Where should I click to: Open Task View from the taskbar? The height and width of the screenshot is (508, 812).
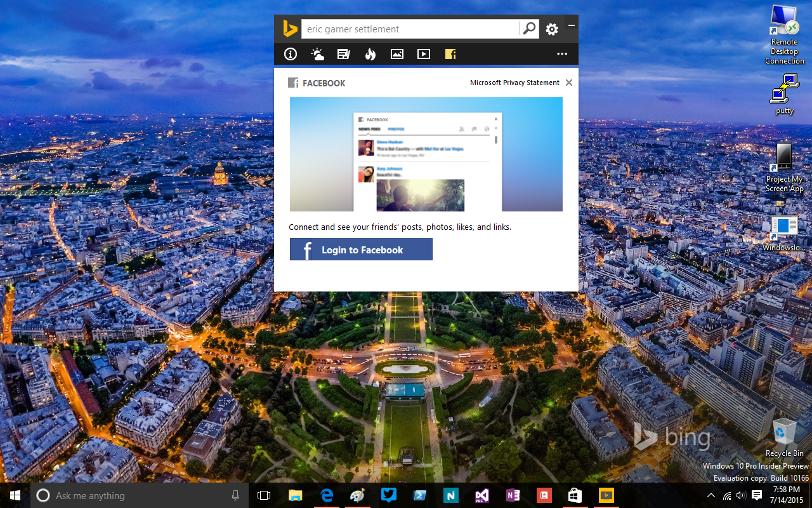(x=264, y=495)
